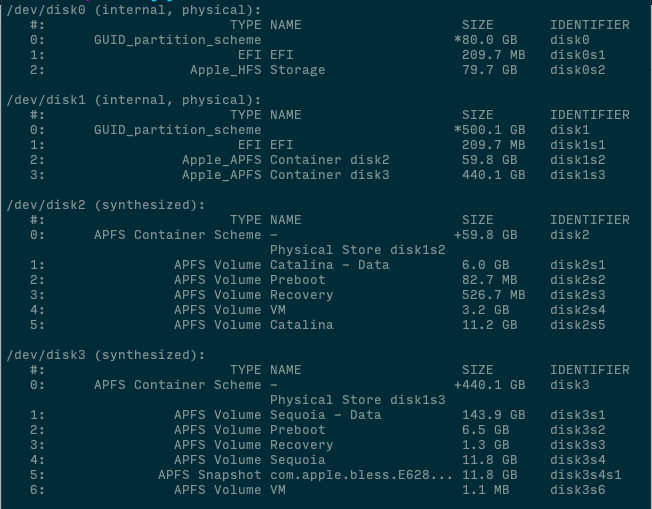Screen dimensions: 652x509
Task: Select the disk2s5 identifier
Action: 578,325
